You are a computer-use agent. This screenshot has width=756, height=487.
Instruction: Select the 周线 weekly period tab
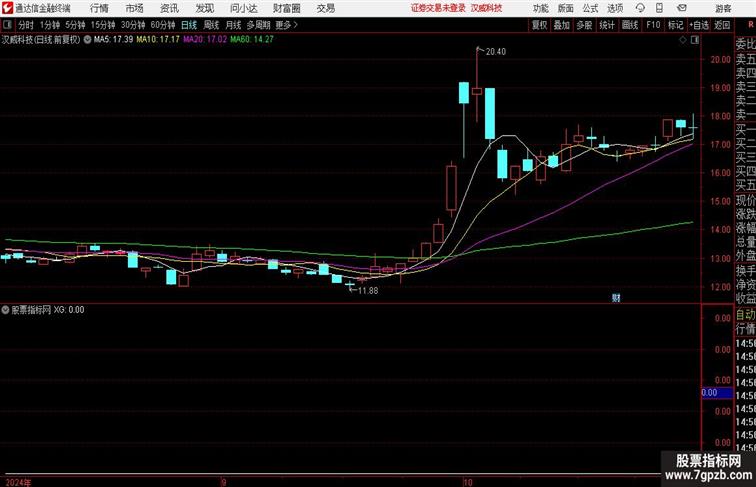[x=211, y=25]
